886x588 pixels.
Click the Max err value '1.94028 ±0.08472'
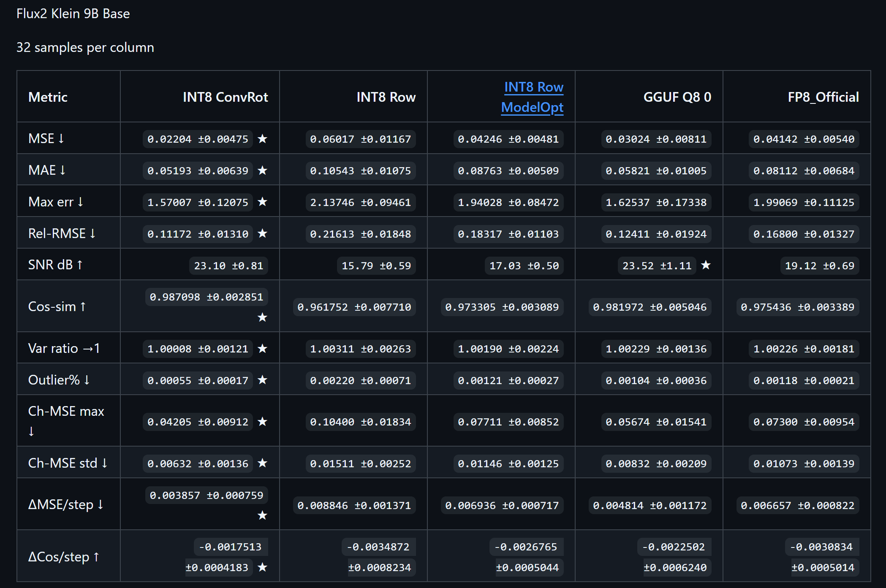pos(508,202)
